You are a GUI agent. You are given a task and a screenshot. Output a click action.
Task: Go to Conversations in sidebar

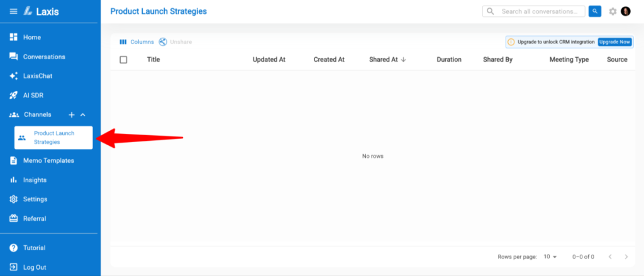[x=43, y=57]
